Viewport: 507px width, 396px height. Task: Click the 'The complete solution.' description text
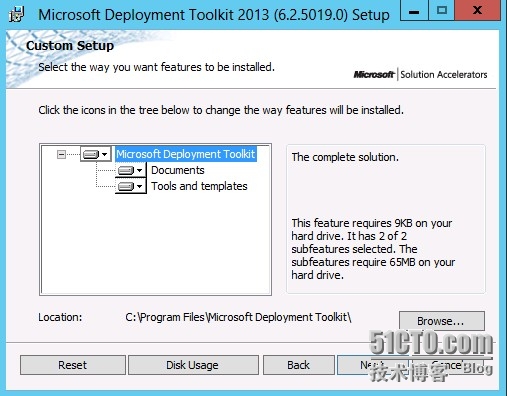pyautogui.click(x=345, y=157)
